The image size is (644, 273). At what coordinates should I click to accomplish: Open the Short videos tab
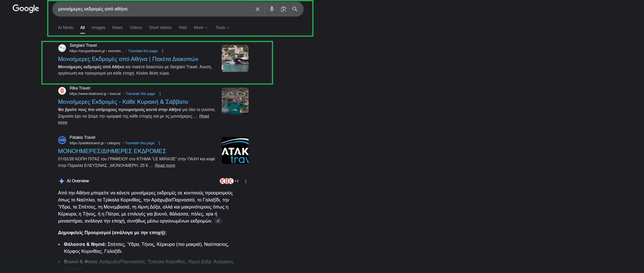click(x=160, y=28)
